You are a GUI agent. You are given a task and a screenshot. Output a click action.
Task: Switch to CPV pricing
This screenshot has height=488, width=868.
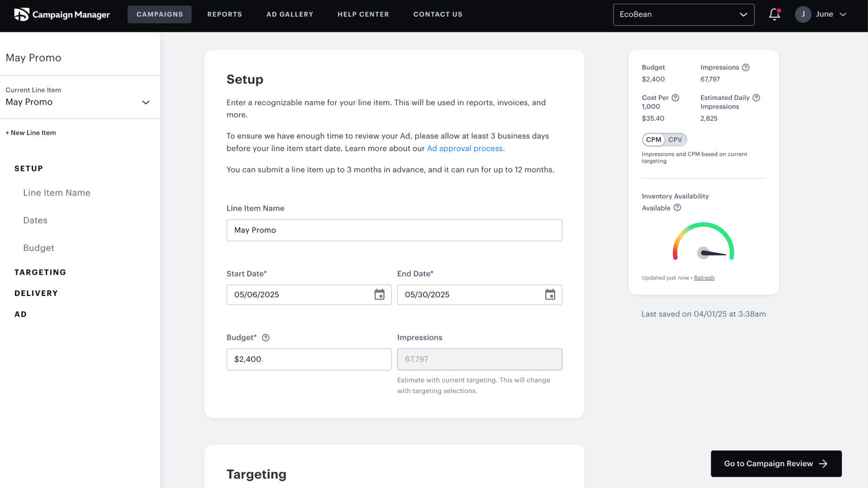(x=675, y=139)
